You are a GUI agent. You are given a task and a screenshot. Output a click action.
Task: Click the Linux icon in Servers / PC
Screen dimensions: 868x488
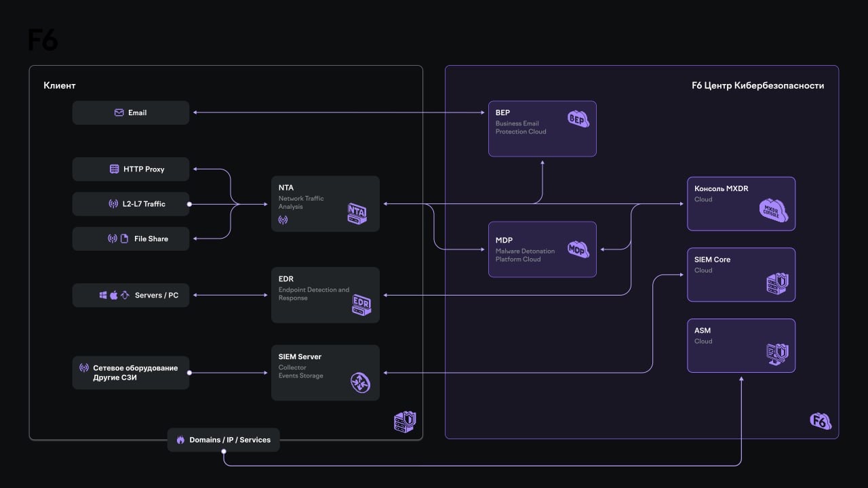tap(125, 295)
